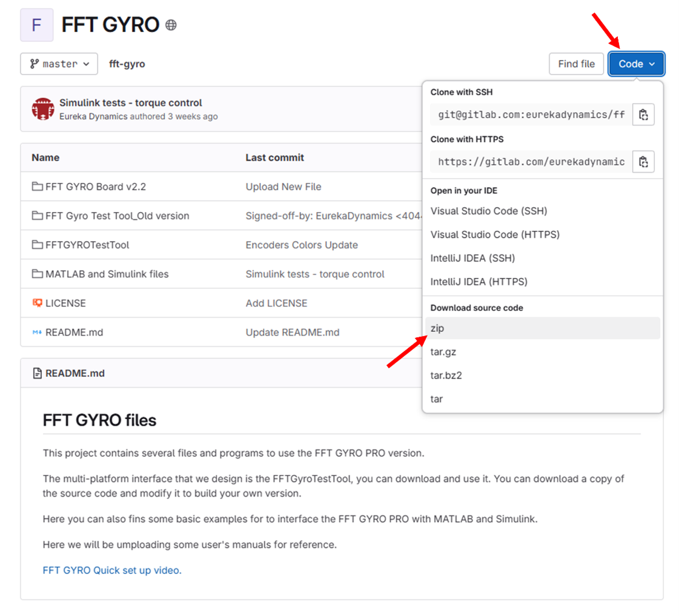Image resolution: width=679 pixels, height=616 pixels.
Task: Collapse the Code dropdown button
Action: click(636, 64)
